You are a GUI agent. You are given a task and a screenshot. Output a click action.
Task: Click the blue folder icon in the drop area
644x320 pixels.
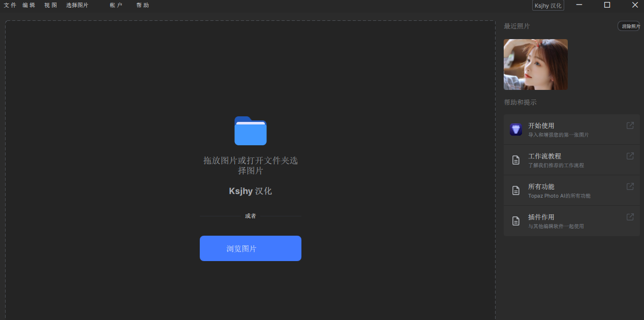(250, 131)
